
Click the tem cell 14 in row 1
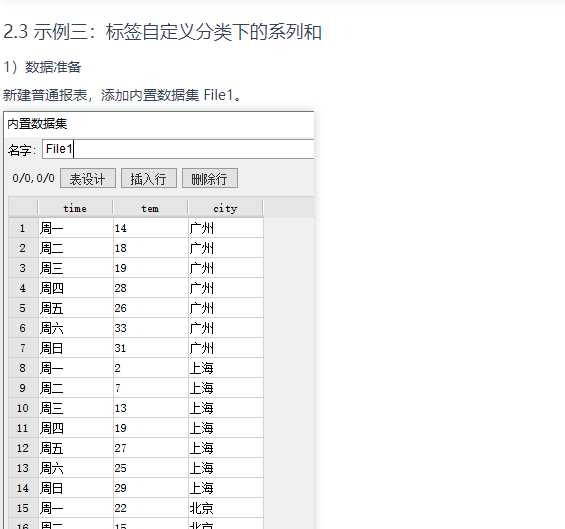(x=150, y=228)
